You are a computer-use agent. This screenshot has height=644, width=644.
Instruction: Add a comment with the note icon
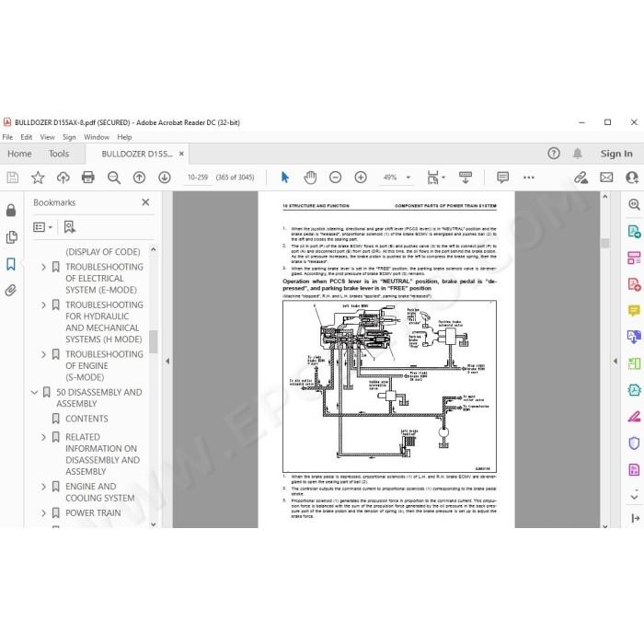(x=502, y=178)
